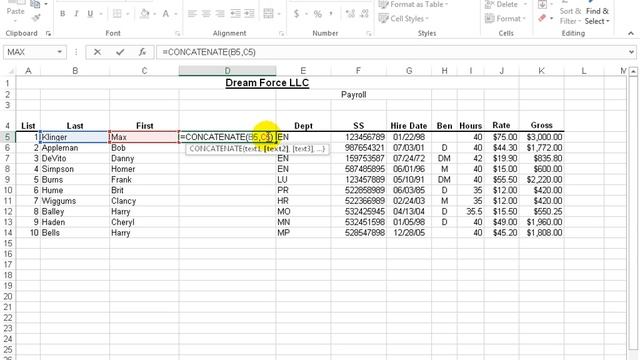Image resolution: width=640 pixels, height=360 pixels.
Task: Open Format cells menu
Action: [504, 18]
